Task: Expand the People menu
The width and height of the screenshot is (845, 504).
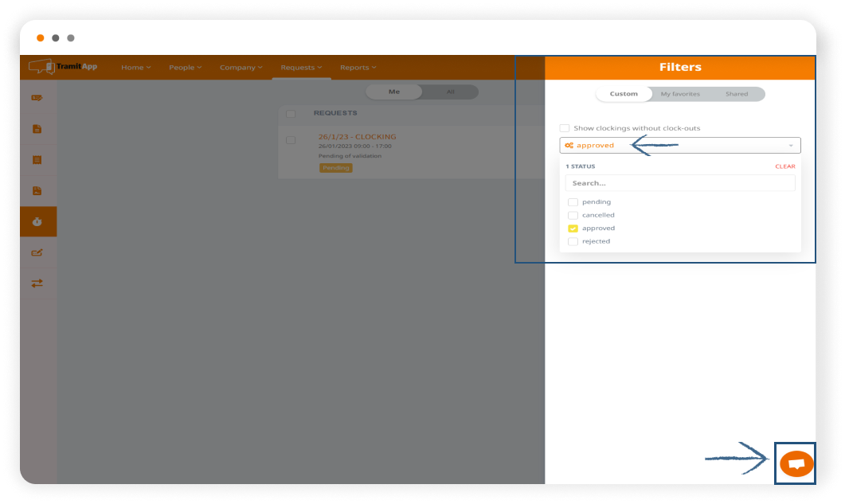Action: tap(185, 68)
